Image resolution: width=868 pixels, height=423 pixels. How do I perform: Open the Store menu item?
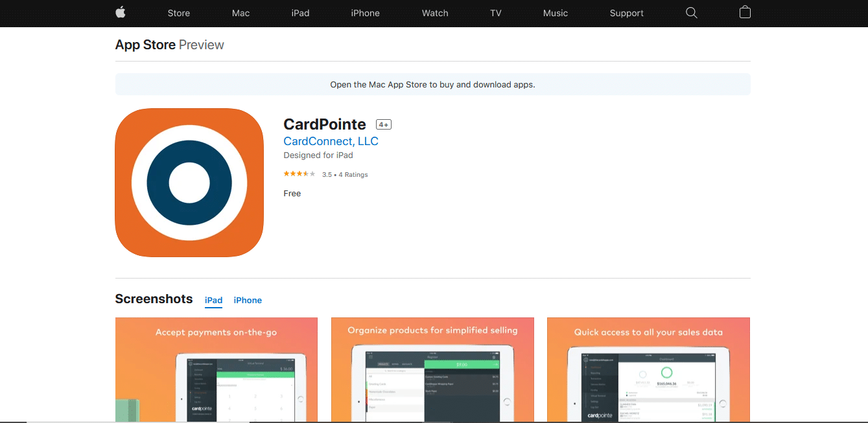click(179, 13)
